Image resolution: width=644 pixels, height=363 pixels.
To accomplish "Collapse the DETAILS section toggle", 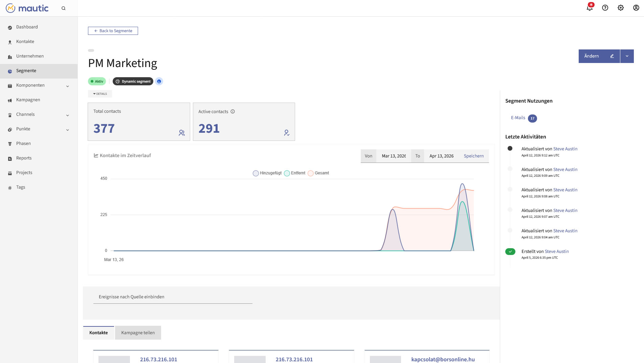I will [100, 94].
